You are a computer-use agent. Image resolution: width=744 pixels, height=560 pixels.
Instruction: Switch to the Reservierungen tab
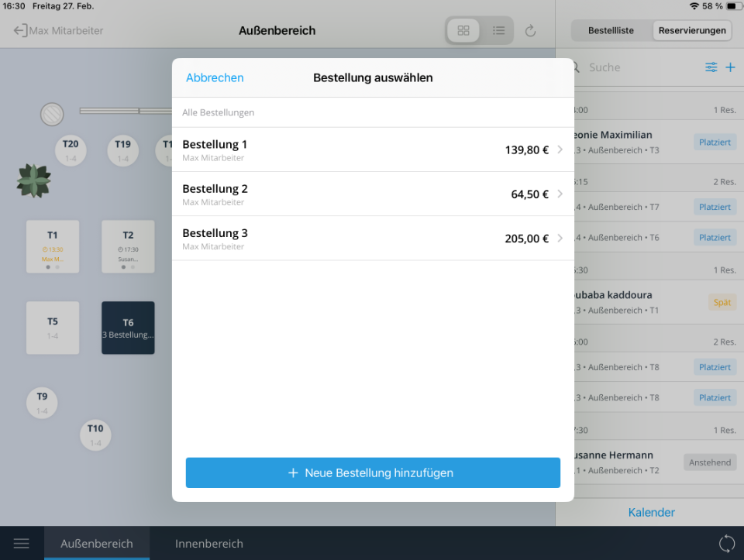pos(692,31)
